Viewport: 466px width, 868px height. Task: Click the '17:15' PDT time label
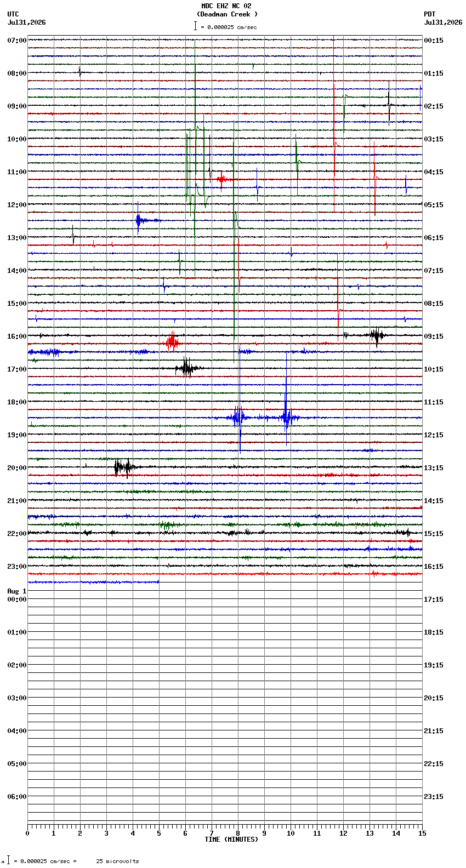[x=434, y=599]
